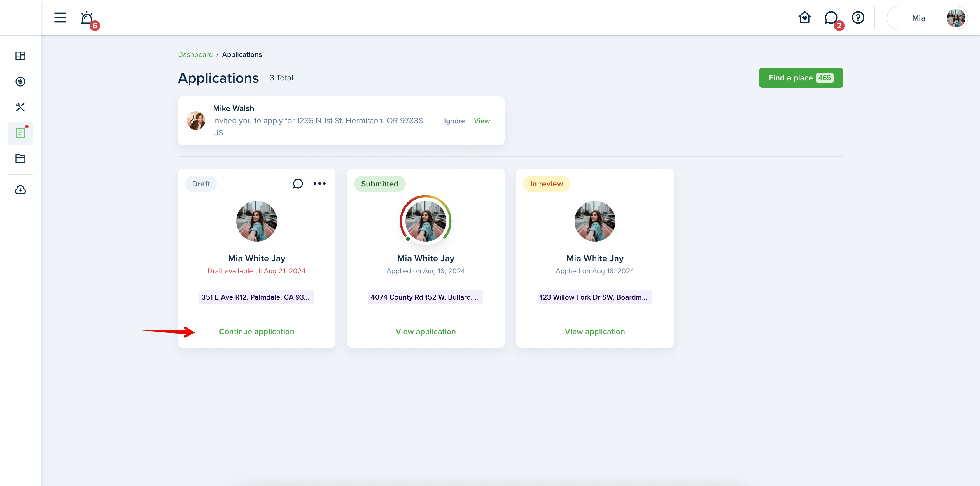Viewport: 980px width, 486px height.
Task: Open maintenance tools icon in sidebar
Action: point(20,107)
